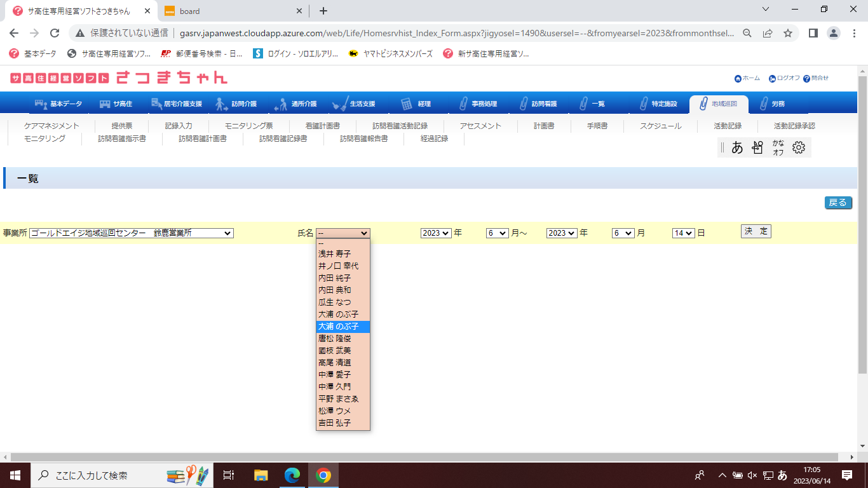Expand the 事業所 office dropdown
This screenshot has height=488, width=868.
pyautogui.click(x=131, y=233)
